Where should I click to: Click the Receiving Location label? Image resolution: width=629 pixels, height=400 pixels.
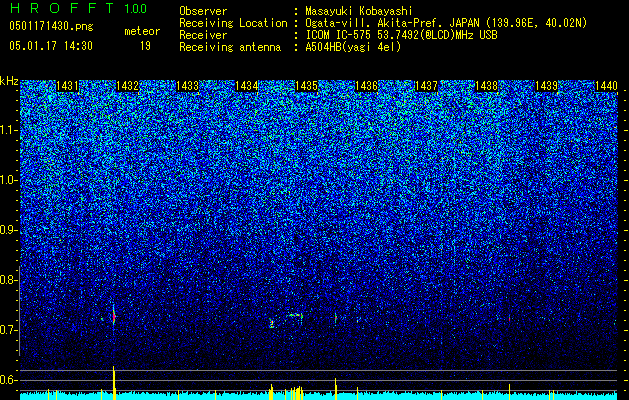[x=233, y=23]
